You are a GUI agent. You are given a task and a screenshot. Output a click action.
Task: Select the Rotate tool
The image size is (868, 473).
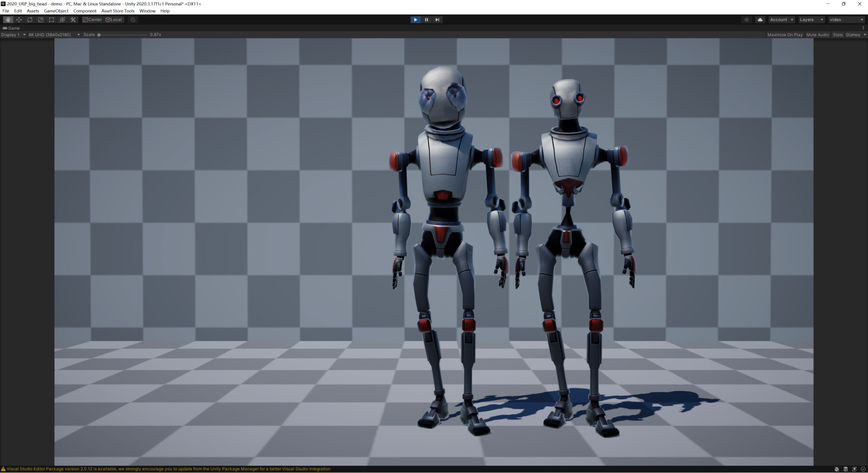[x=29, y=20]
